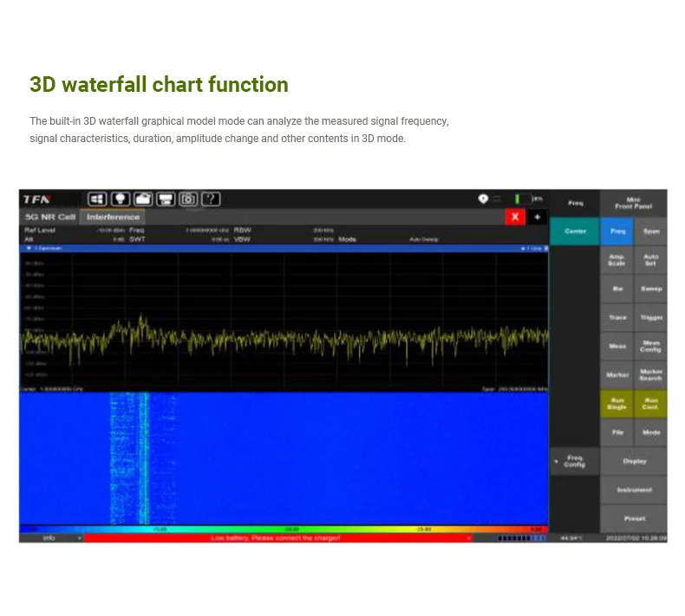This screenshot has height=616, width=685.
Task: Open the Display menu
Action: 634,461
